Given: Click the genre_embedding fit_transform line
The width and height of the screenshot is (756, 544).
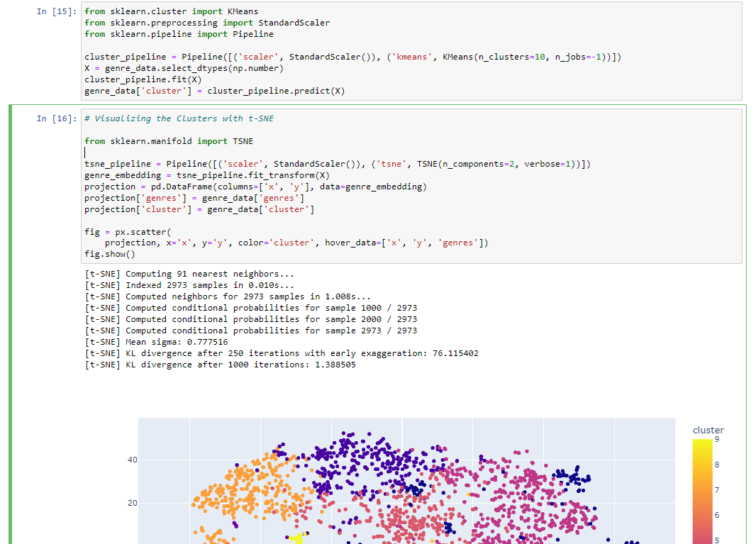Looking at the screenshot, I should click(x=207, y=176).
